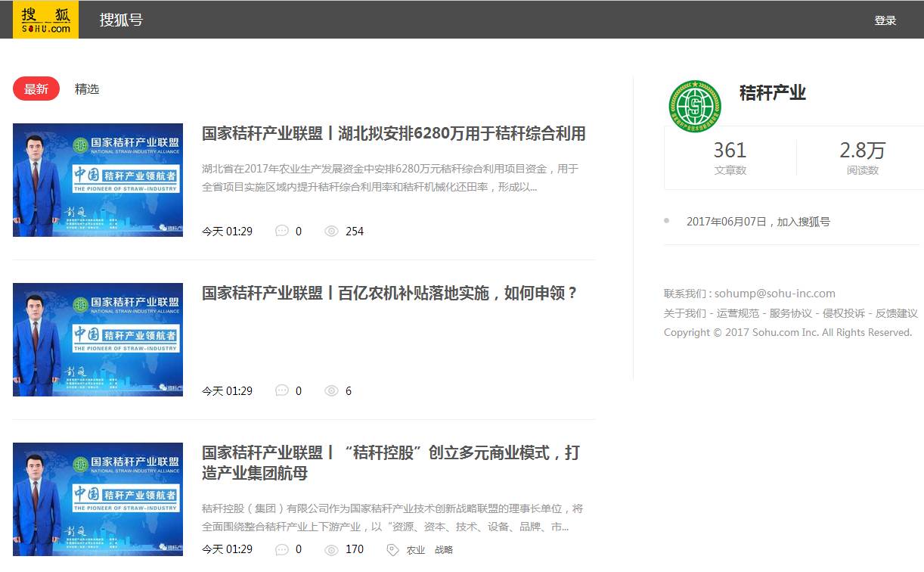Switch to the 最新 tab
The image size is (924, 572).
coord(36,89)
